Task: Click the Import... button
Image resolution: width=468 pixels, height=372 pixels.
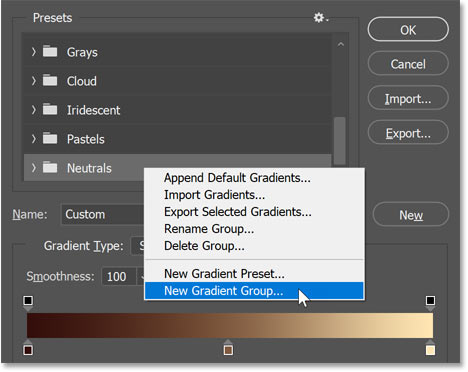Action: click(x=408, y=98)
